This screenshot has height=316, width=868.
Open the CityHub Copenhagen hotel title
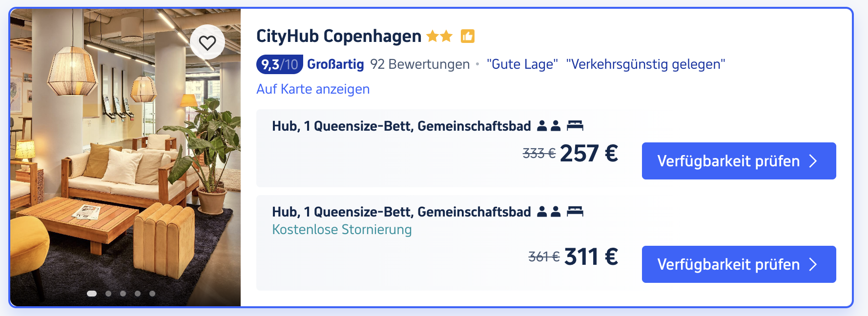339,36
